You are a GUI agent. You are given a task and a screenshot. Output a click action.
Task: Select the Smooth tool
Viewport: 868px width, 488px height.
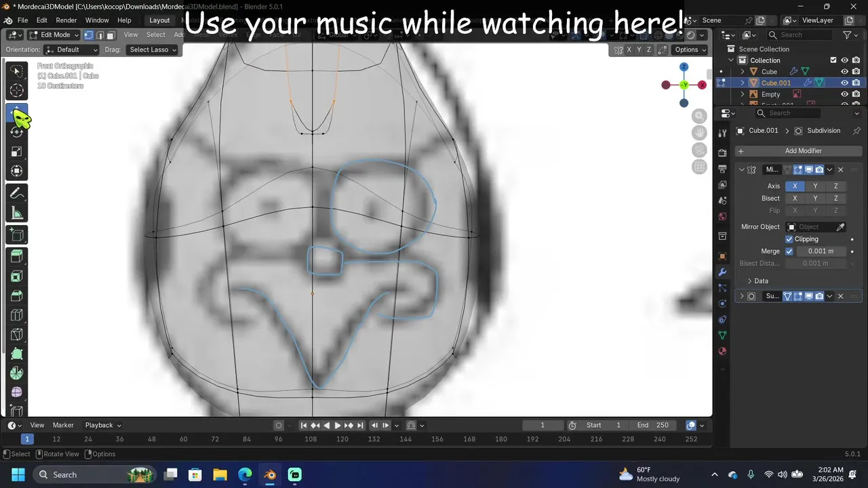[17, 392]
